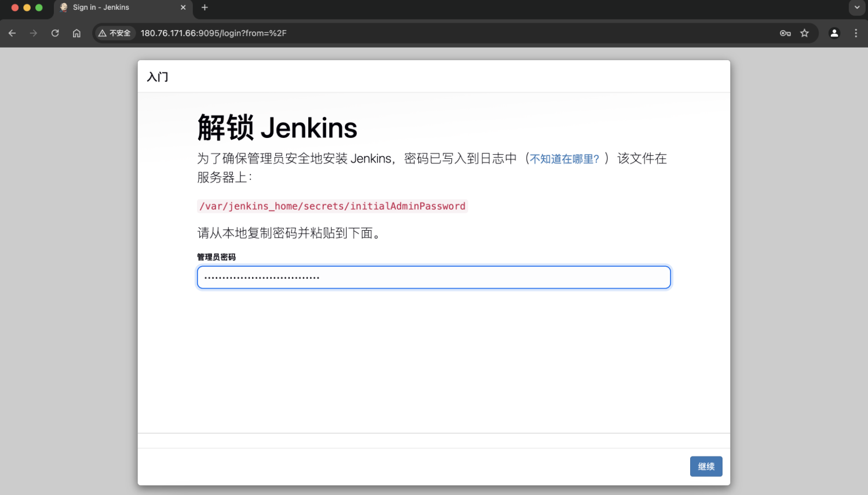Open a new tab with plus button
Screen dimensions: 868x495
pos(205,8)
